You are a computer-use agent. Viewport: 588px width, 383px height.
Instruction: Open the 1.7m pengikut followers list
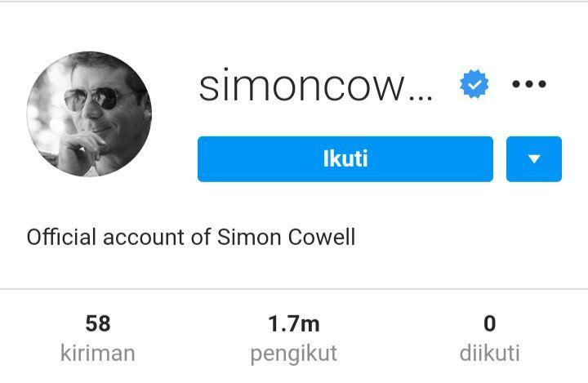294,338
